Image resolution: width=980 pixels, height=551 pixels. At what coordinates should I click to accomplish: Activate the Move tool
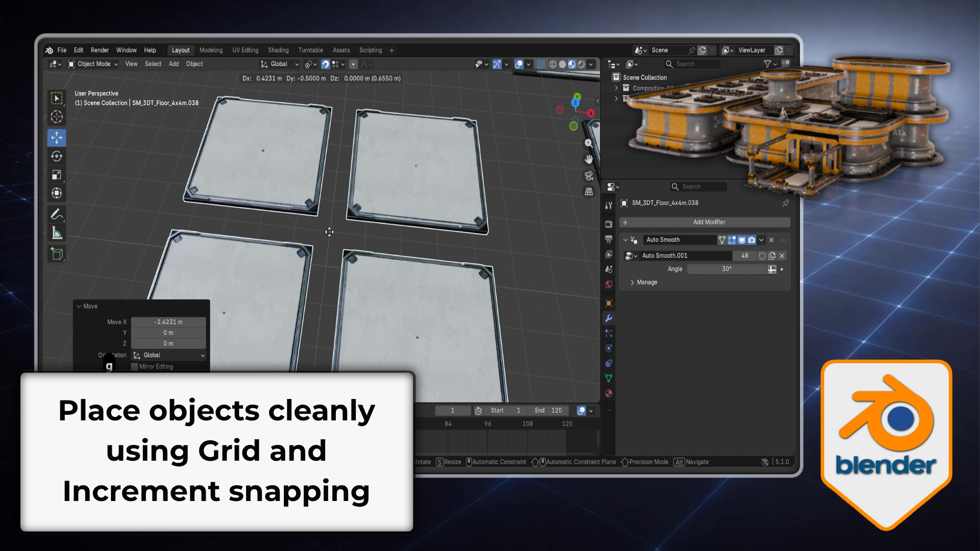[x=57, y=138]
